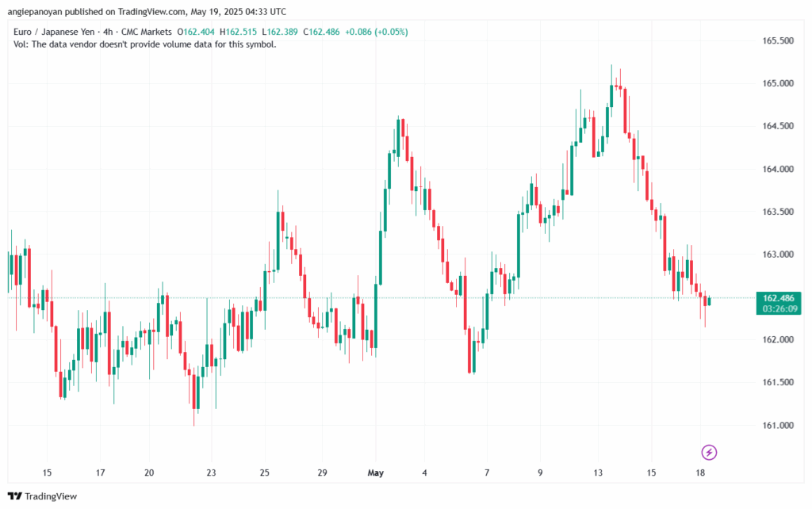Click the May label on the time axis

pos(376,473)
